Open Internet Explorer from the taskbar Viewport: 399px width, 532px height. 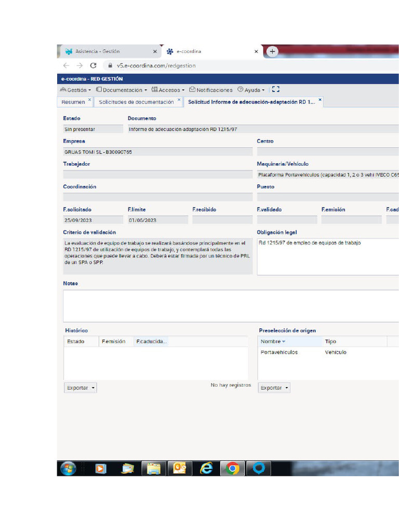tap(206, 468)
